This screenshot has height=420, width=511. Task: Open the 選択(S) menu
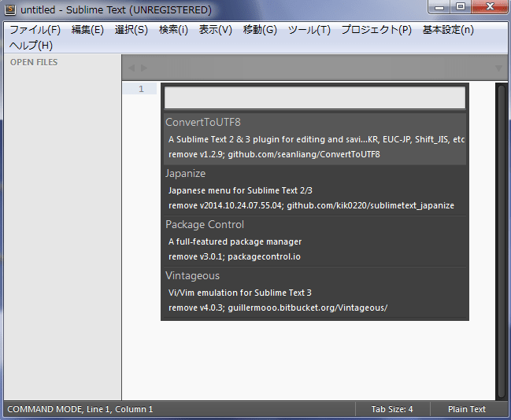pos(131,30)
